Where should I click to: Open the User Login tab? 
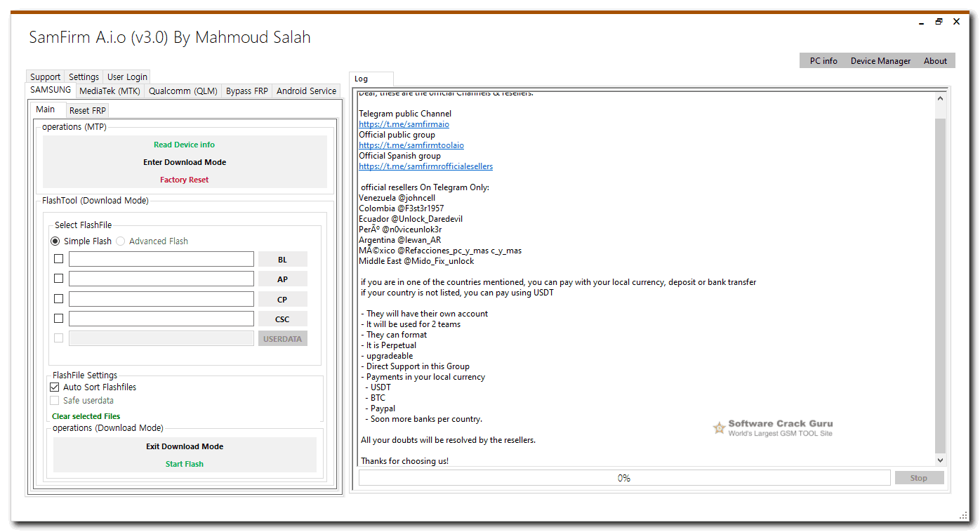coord(127,77)
